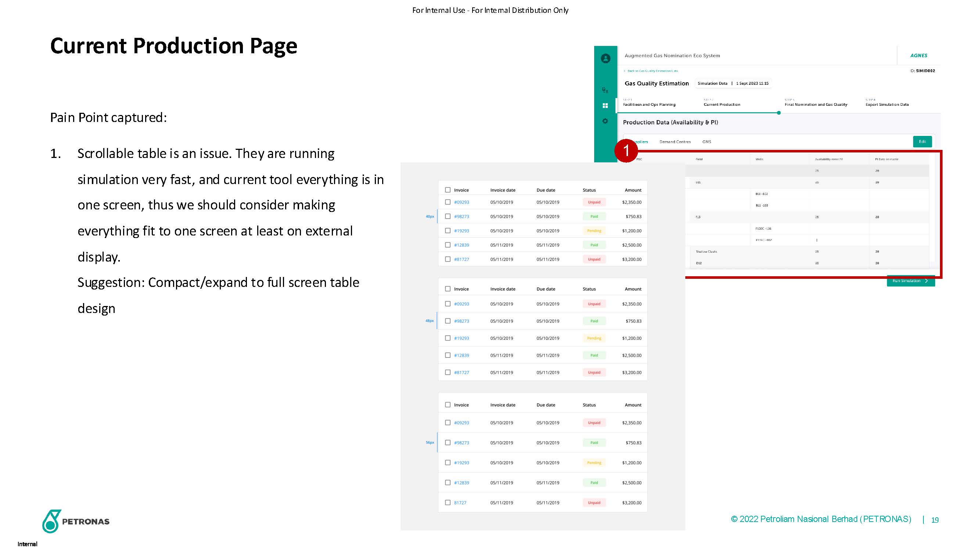Screen dimensions: 980x551
Task: Click the user profile avatar icon
Action: pos(605,58)
